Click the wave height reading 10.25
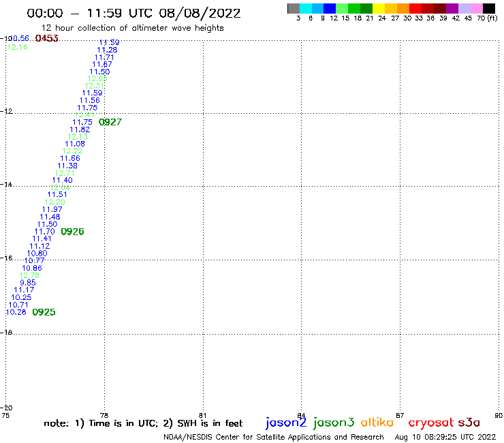 [x=21, y=298]
